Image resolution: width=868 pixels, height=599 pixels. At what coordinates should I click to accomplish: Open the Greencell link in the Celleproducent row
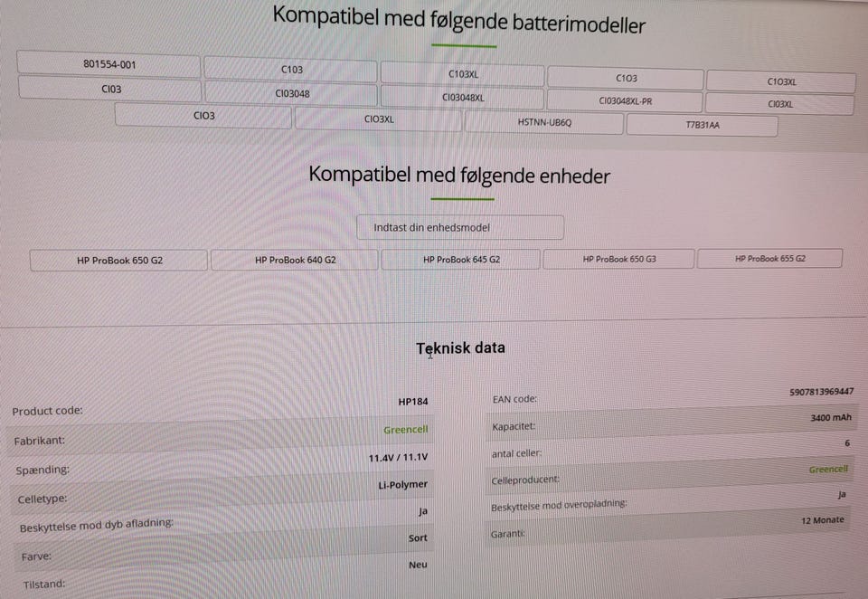tap(828, 470)
